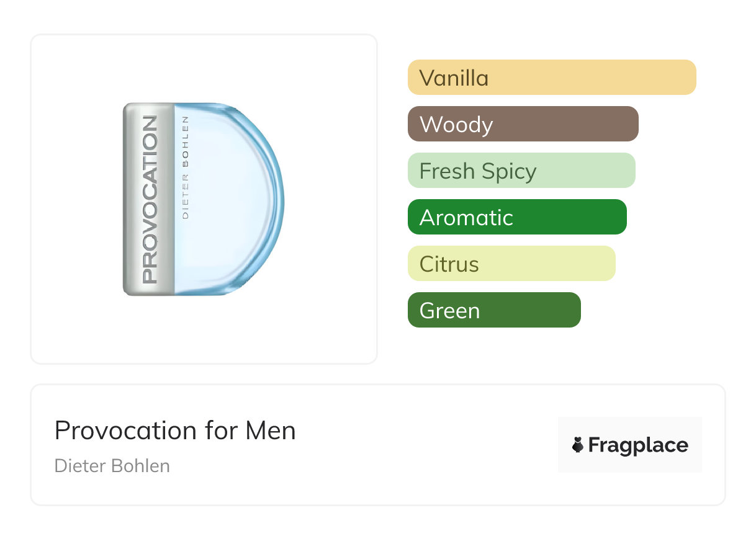Open the Dieter Bohlen brand link below title
Viewport: 756px width, 536px height.
point(112,466)
